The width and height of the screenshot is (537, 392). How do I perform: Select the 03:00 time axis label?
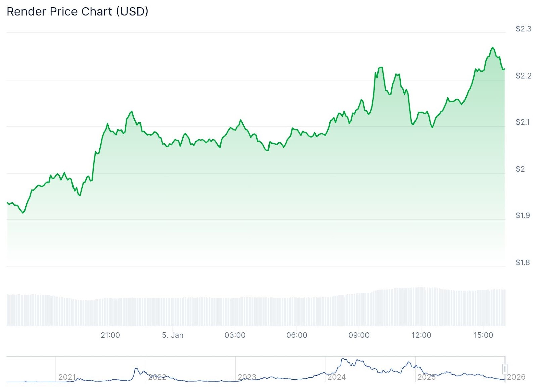[235, 335]
